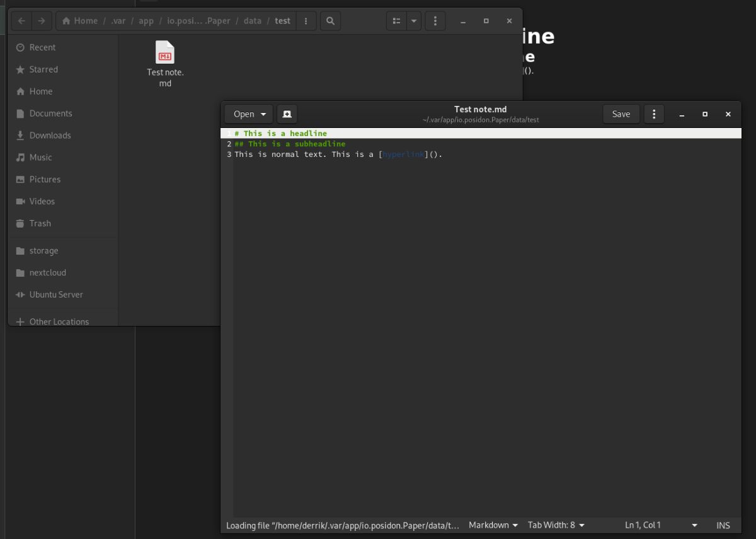Select Music in the sidebar
756x539 pixels.
tap(42, 157)
